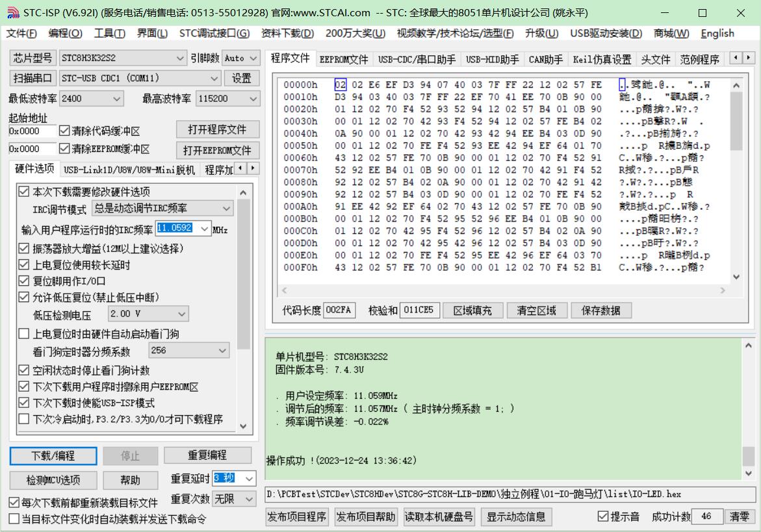
Task: Click hardware options list scroll up arrow
Action: (244, 192)
